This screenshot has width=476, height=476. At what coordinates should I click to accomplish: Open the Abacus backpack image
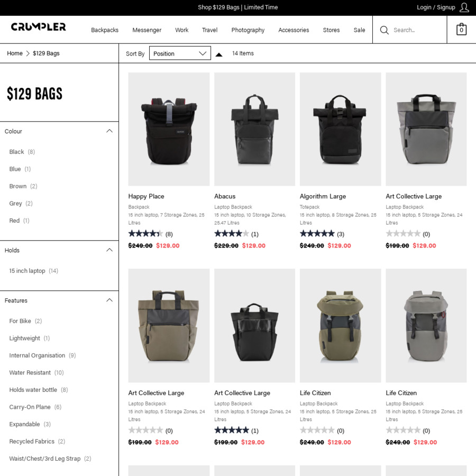click(x=255, y=129)
